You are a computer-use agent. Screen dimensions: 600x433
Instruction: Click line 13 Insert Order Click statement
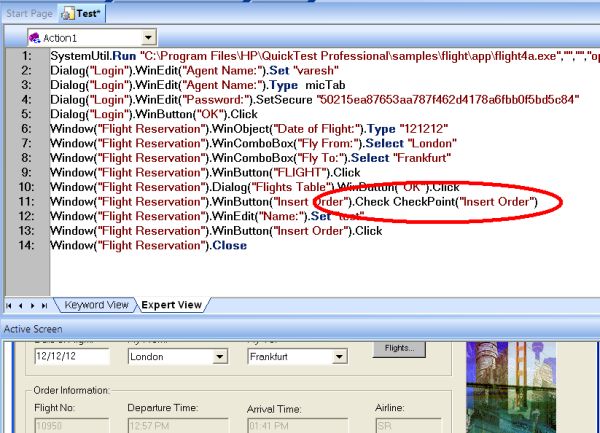pyautogui.click(x=216, y=231)
